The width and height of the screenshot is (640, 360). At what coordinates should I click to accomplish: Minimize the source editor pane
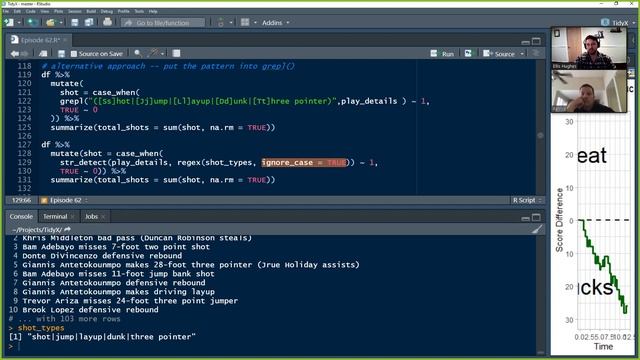(x=526, y=42)
